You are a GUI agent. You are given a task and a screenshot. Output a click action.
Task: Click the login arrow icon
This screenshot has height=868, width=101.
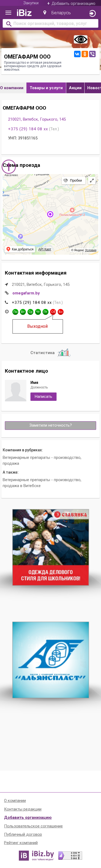[x=92, y=13]
